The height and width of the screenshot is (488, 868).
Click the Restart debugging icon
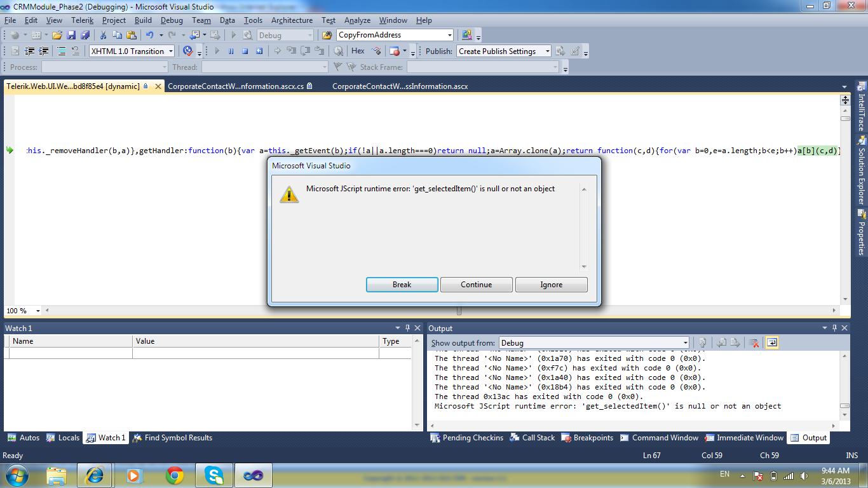click(x=259, y=51)
